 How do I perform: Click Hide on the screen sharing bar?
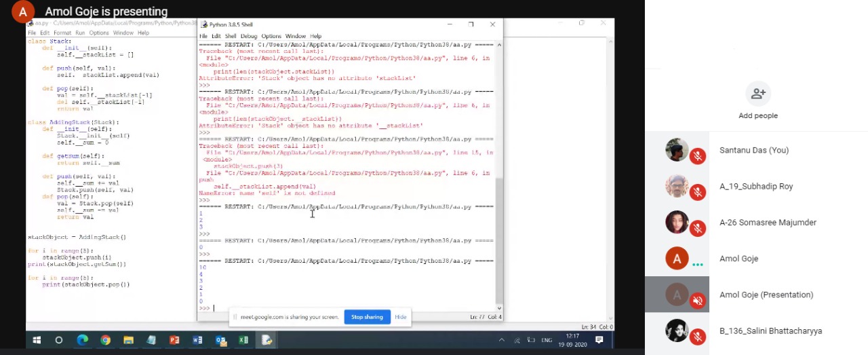(401, 317)
